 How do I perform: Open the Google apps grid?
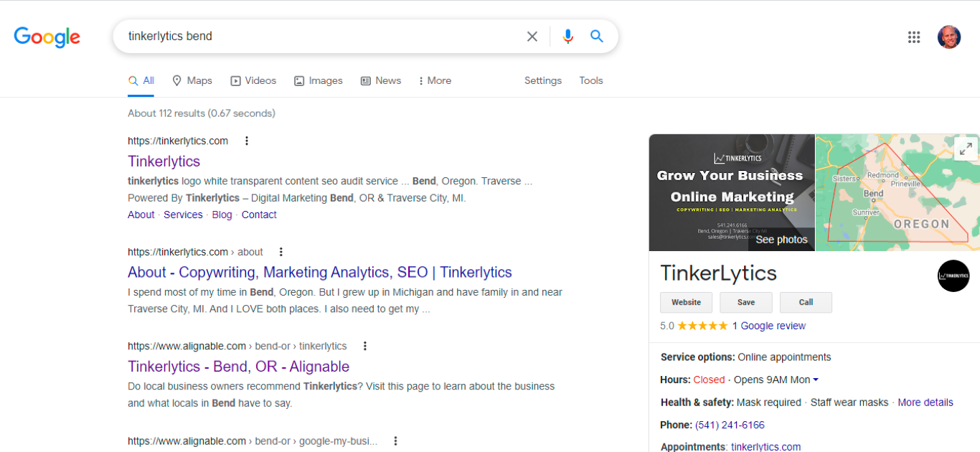(x=914, y=37)
